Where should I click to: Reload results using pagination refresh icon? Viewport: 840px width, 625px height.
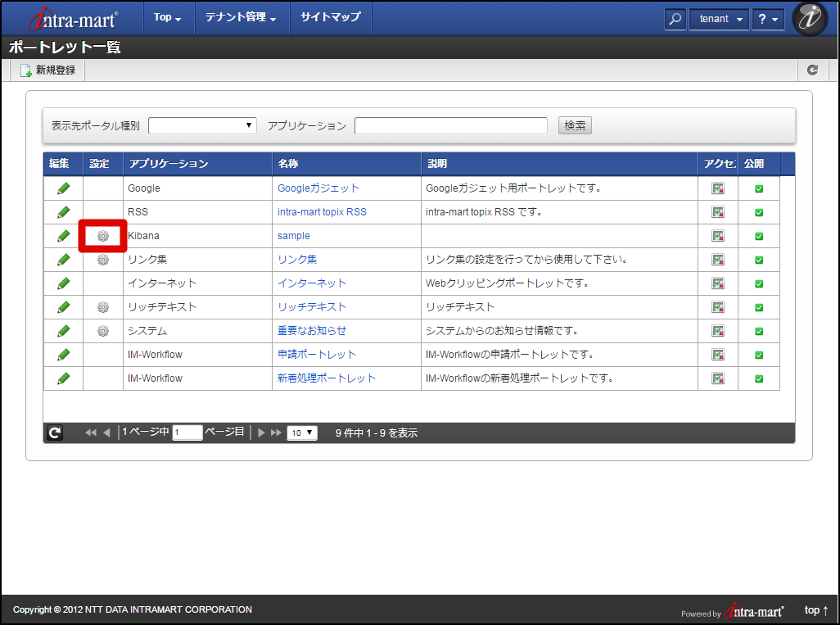coord(54,433)
